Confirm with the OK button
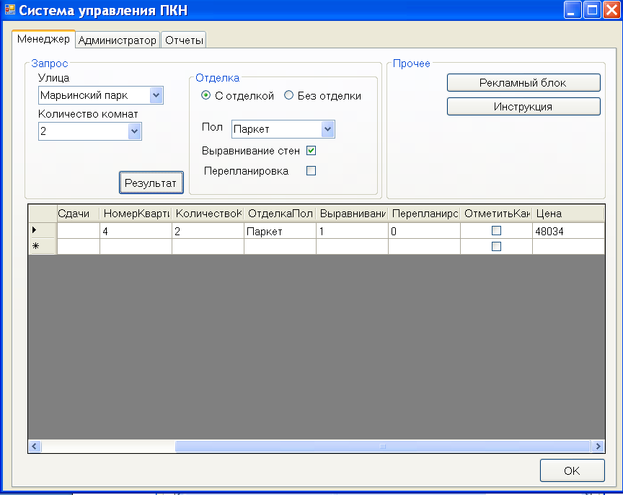623x495 pixels. click(572, 471)
